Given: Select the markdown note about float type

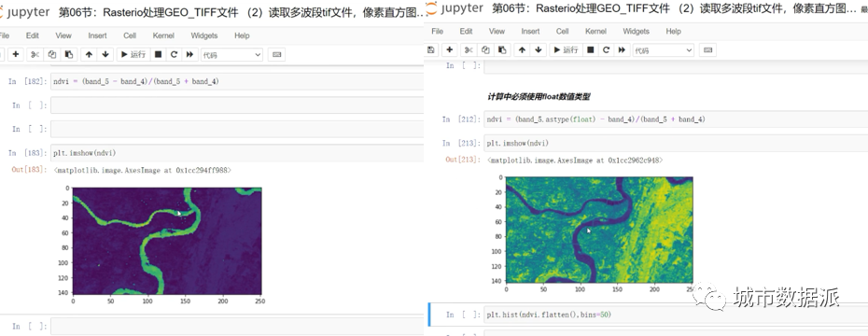Looking at the screenshot, I should (539, 96).
